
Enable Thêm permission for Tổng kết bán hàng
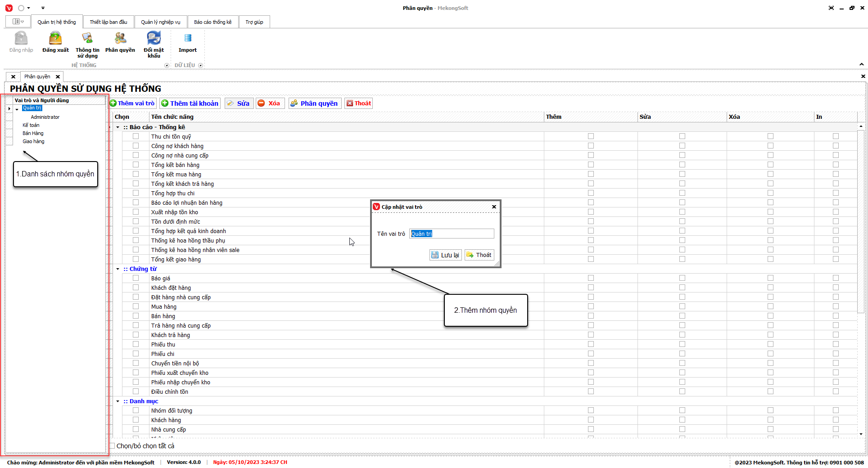[x=591, y=165]
